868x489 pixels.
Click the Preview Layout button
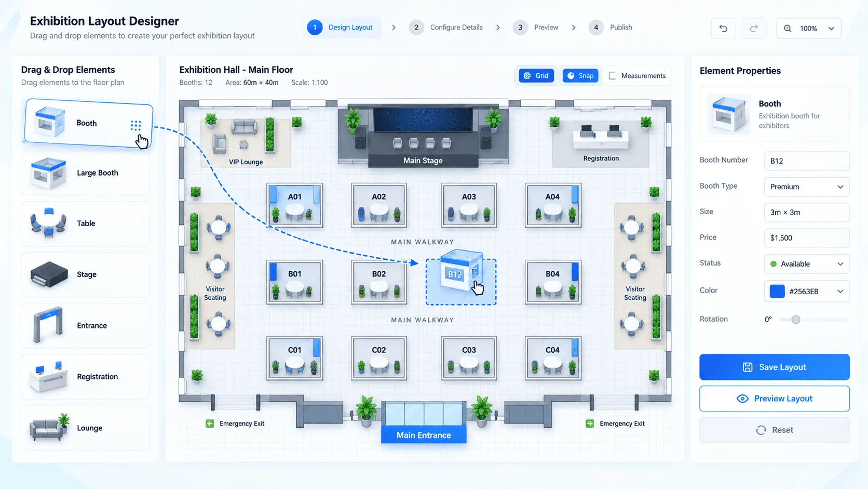pos(774,399)
